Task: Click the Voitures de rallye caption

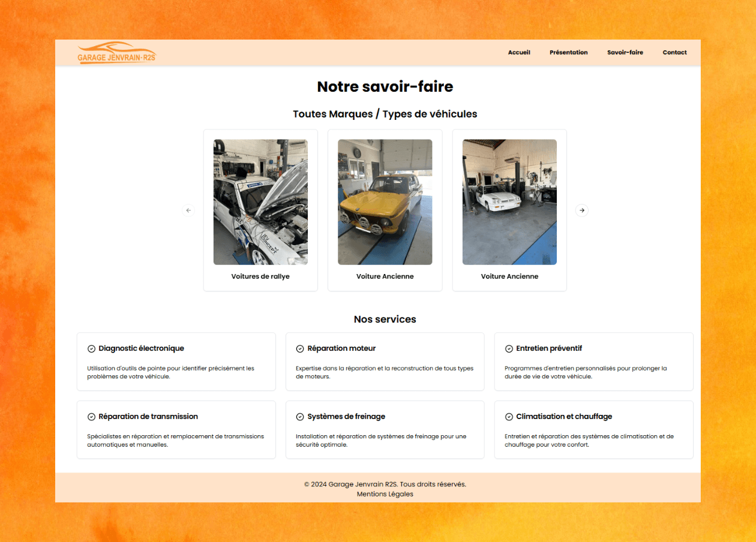Action: [x=260, y=276]
